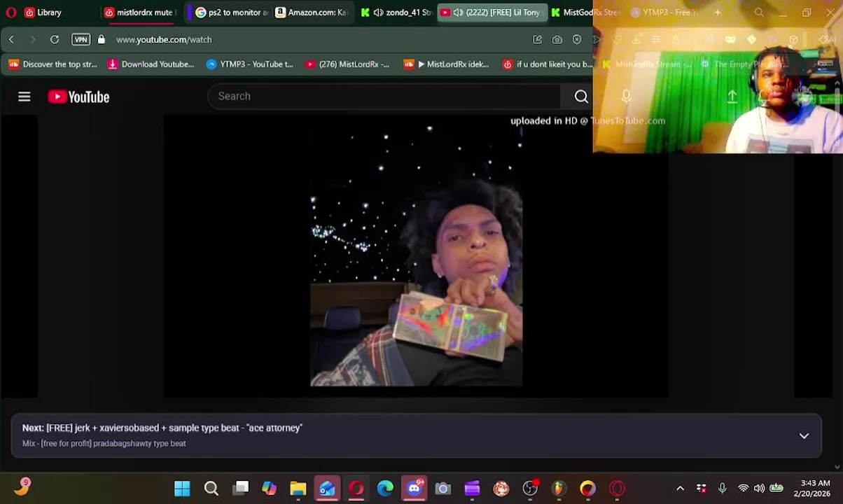Open Windows taskbar Search

click(x=211, y=489)
